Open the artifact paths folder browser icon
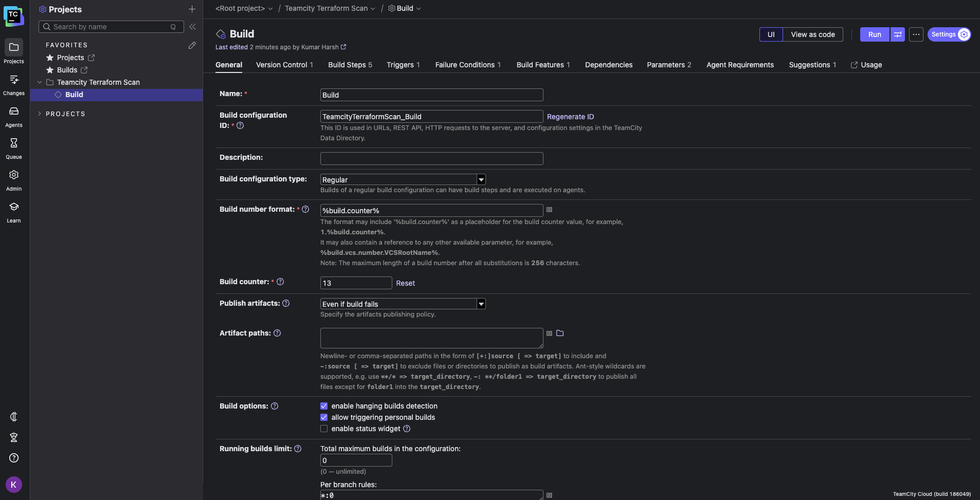The height and width of the screenshot is (500, 980). [560, 333]
